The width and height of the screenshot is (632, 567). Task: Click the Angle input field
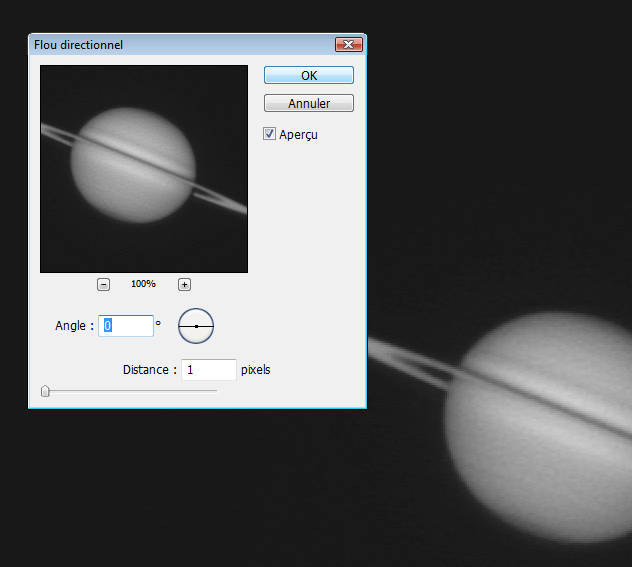126,326
